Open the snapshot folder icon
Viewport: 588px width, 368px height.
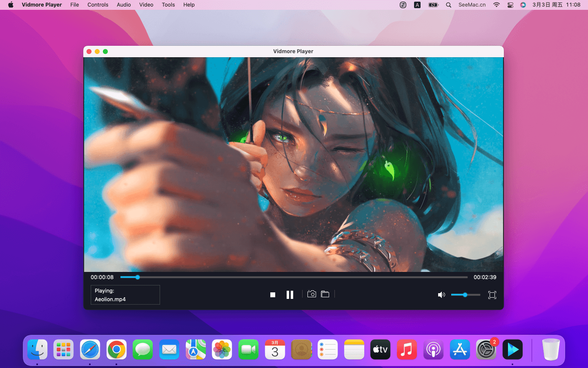coord(325,294)
